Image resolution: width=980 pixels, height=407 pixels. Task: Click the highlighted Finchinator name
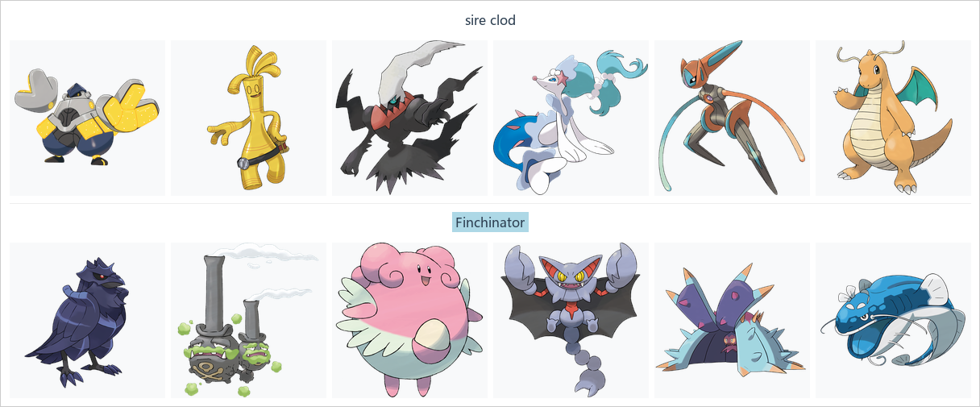click(490, 222)
